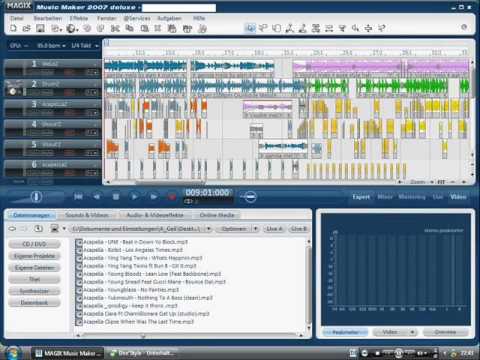Screen dimensions: 480x360
Task: Open the Aufgaben menu
Action: pyautogui.click(x=169, y=18)
